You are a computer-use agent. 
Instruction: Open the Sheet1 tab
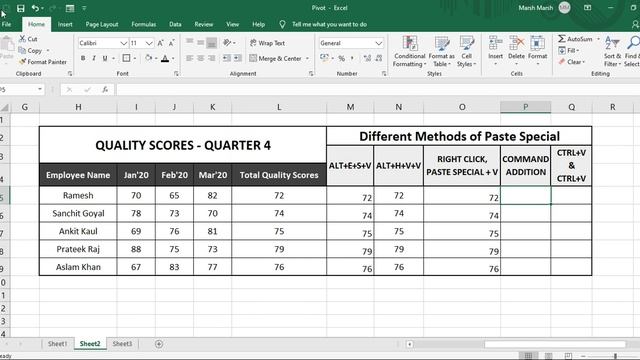[x=58, y=344]
